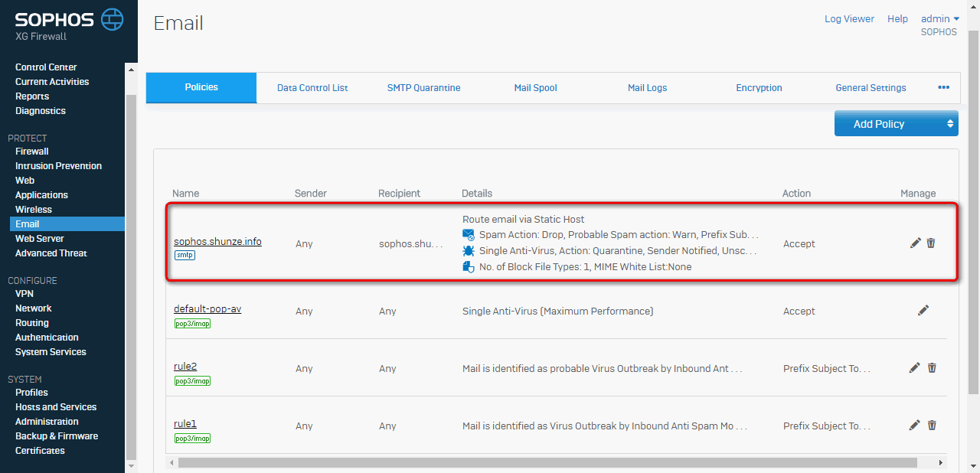Delete rule2 using its trash icon

[932, 367]
